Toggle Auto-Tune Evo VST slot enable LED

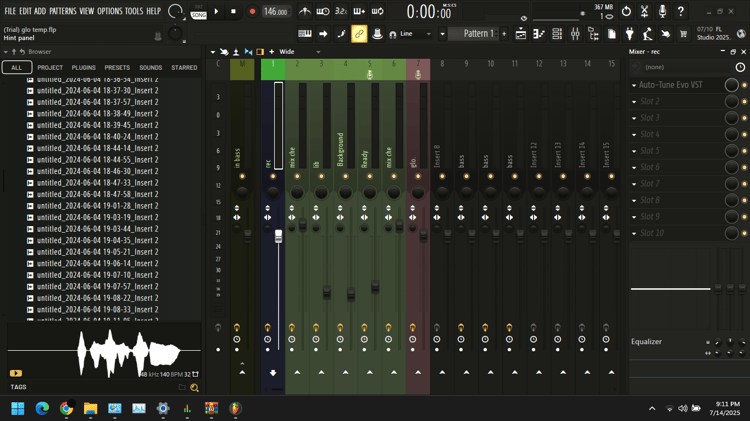coord(744,85)
